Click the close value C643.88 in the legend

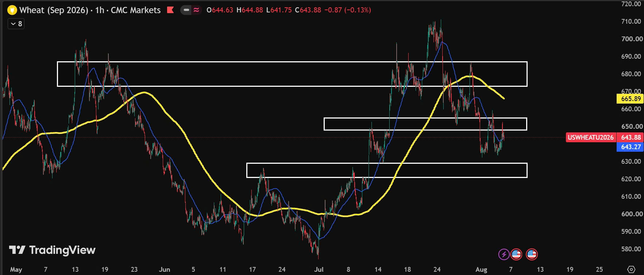pyautogui.click(x=308, y=10)
